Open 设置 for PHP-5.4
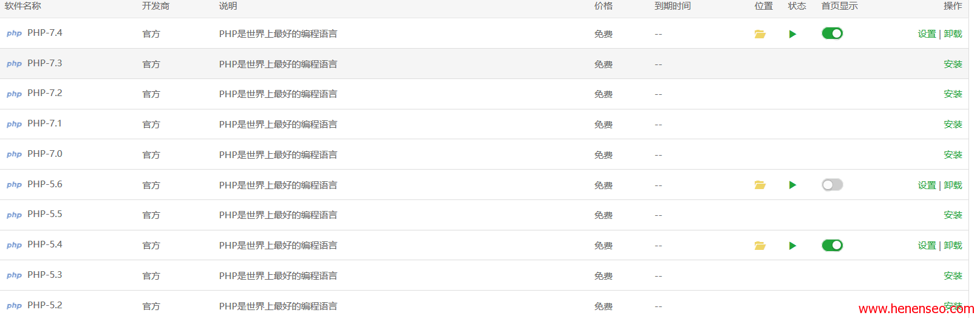980x318 pixels. [x=927, y=246]
